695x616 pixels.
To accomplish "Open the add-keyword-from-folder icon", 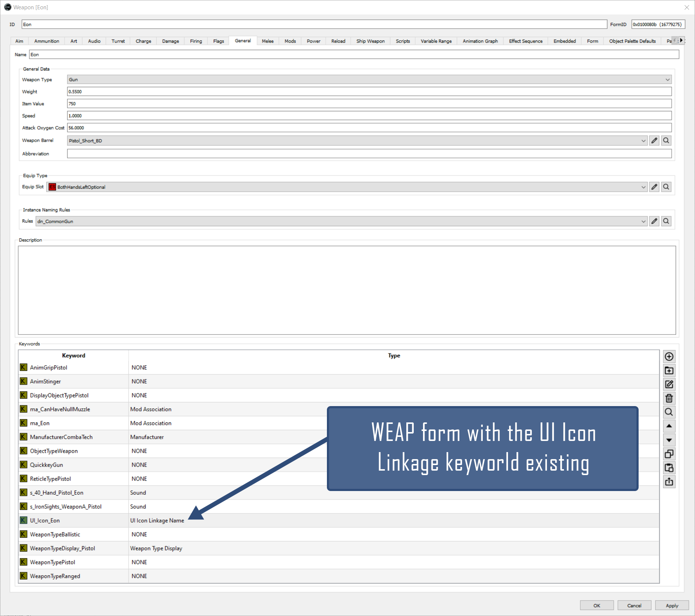I will click(x=669, y=370).
